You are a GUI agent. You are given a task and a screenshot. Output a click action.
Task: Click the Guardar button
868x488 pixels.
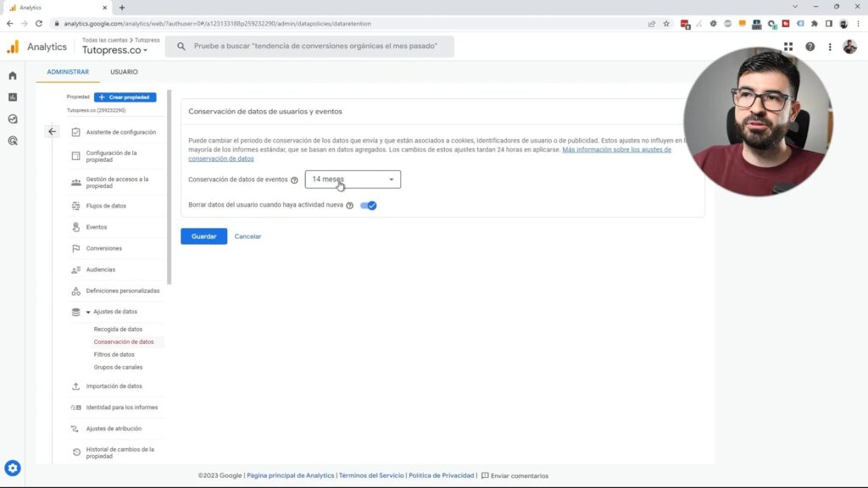(x=203, y=236)
